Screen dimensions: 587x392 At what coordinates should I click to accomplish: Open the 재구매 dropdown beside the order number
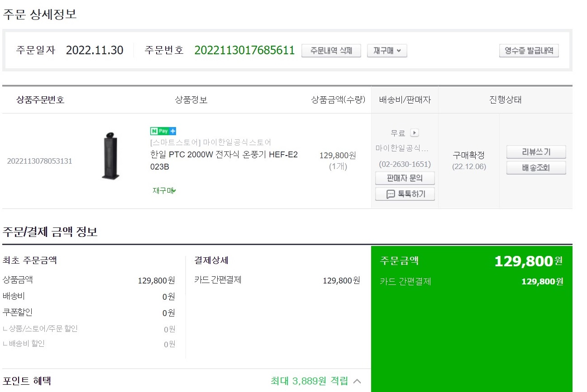point(387,51)
